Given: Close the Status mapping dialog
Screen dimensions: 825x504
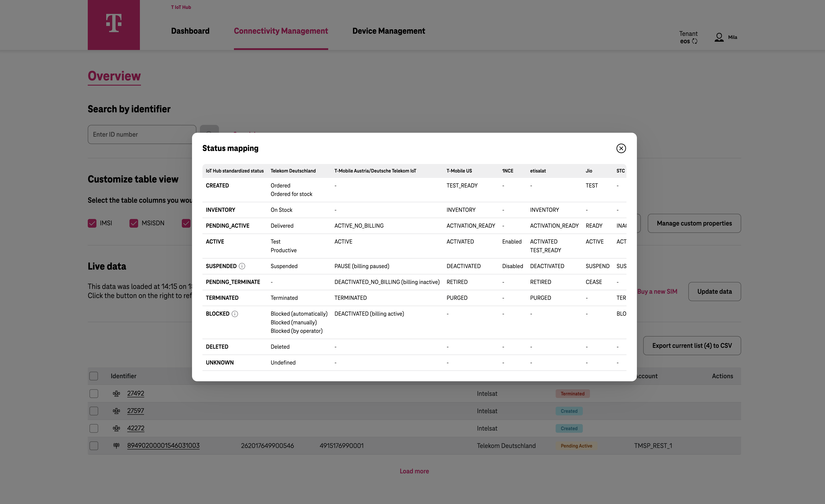Looking at the screenshot, I should tap(621, 148).
